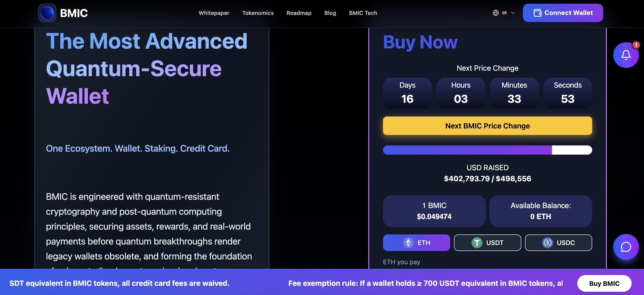Open the Blog link
Screen dimensions: 644x295
[330, 13]
